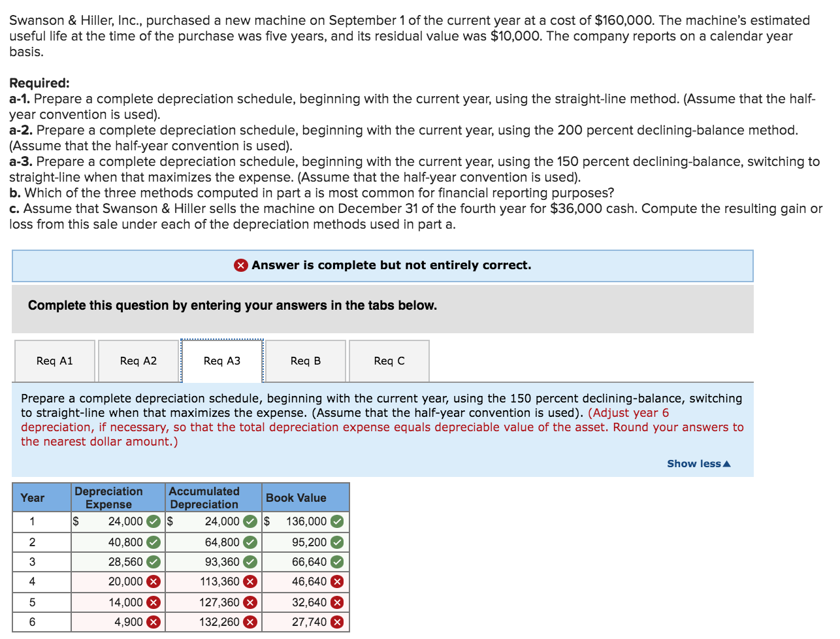Click green check beside expense 28,560
The height and width of the screenshot is (639, 840).
point(153,562)
